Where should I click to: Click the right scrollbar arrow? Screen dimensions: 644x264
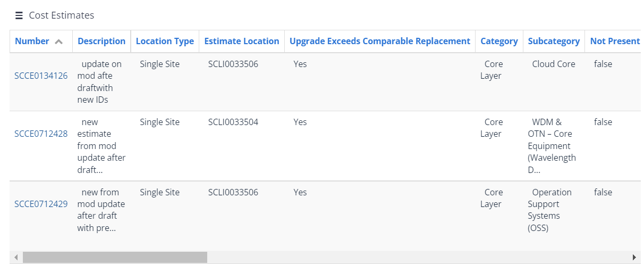click(x=634, y=258)
